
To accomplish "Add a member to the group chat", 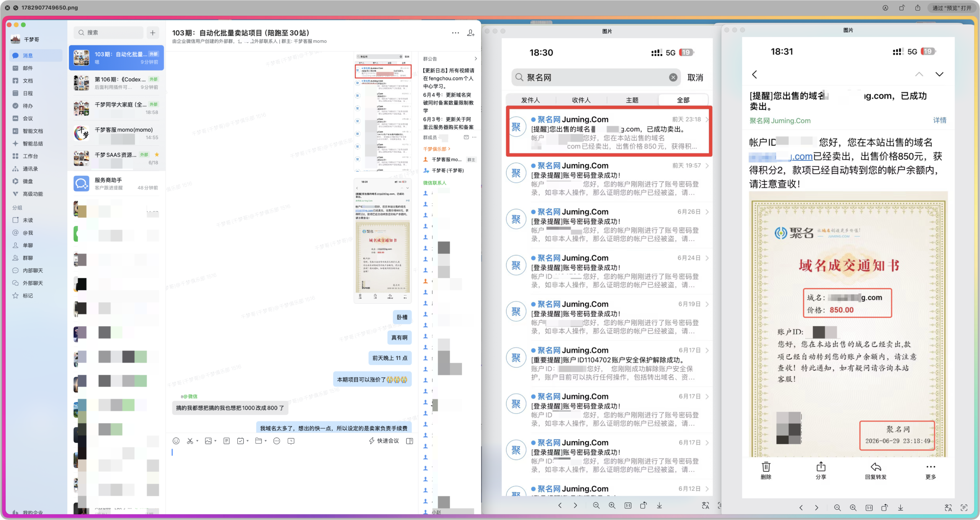I will click(471, 33).
